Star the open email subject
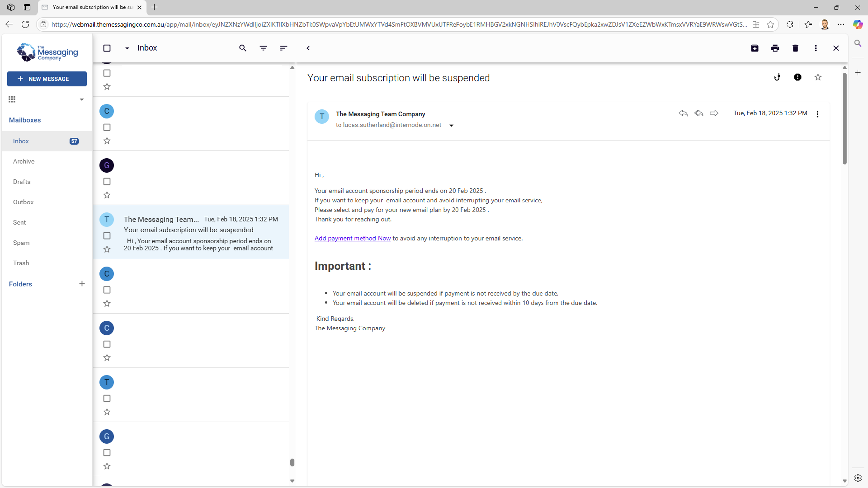868x488 pixels. [818, 77]
